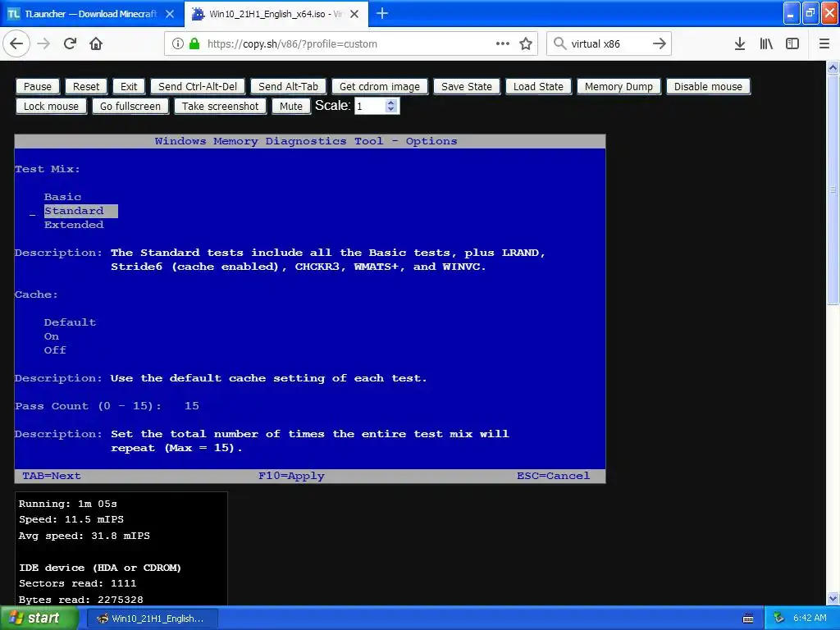Switch to the TLauncher Download Minecraft tab

(92, 14)
